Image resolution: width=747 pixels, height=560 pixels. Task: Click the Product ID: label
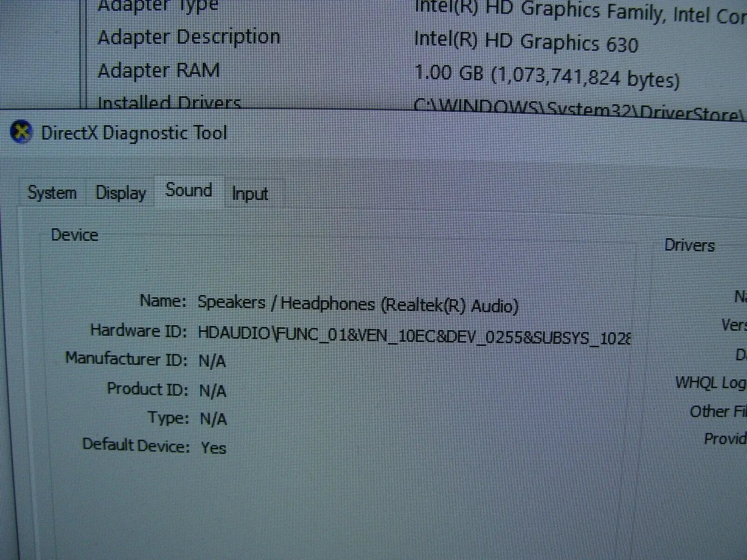(148, 389)
